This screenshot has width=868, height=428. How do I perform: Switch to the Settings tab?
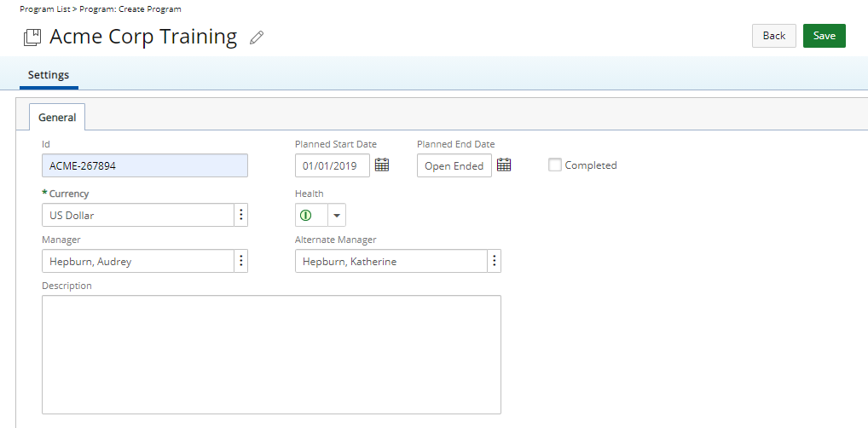pos(49,75)
